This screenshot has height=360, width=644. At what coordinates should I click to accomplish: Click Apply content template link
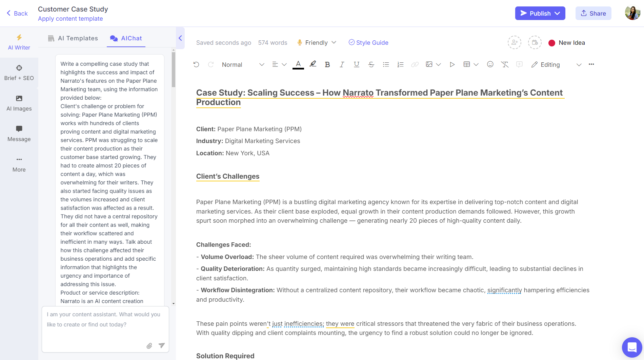70,19
